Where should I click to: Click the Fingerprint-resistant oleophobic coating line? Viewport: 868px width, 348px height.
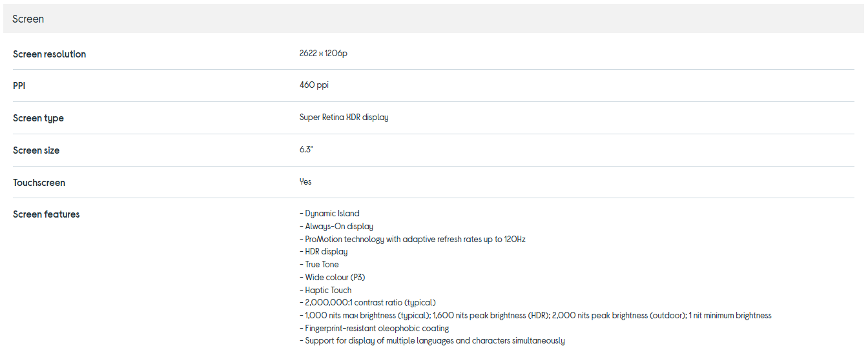point(374,329)
